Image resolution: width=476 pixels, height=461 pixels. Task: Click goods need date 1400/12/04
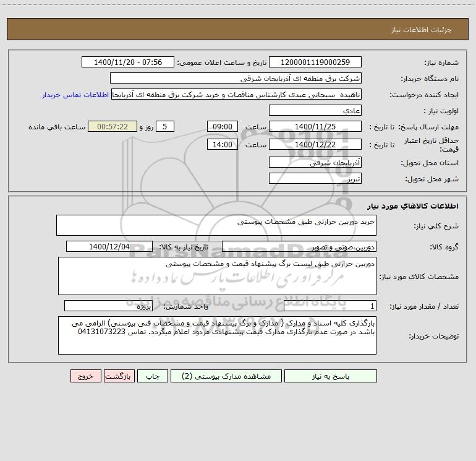click(x=109, y=246)
